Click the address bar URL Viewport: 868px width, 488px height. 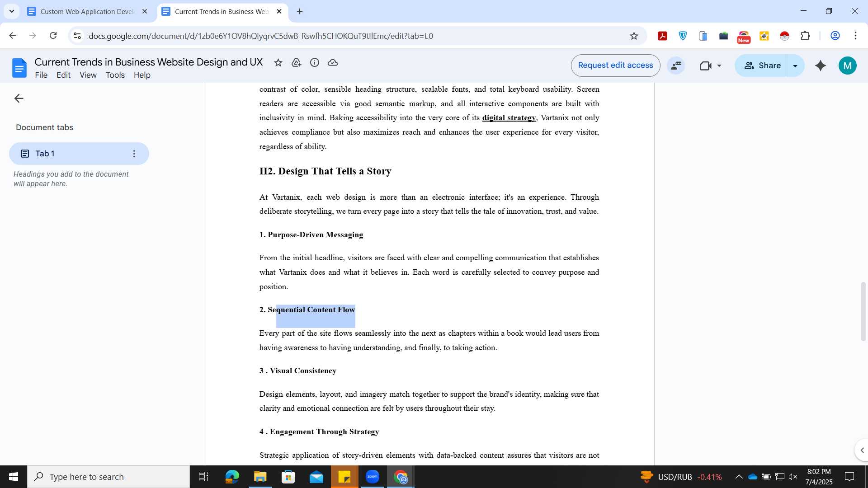click(261, 36)
